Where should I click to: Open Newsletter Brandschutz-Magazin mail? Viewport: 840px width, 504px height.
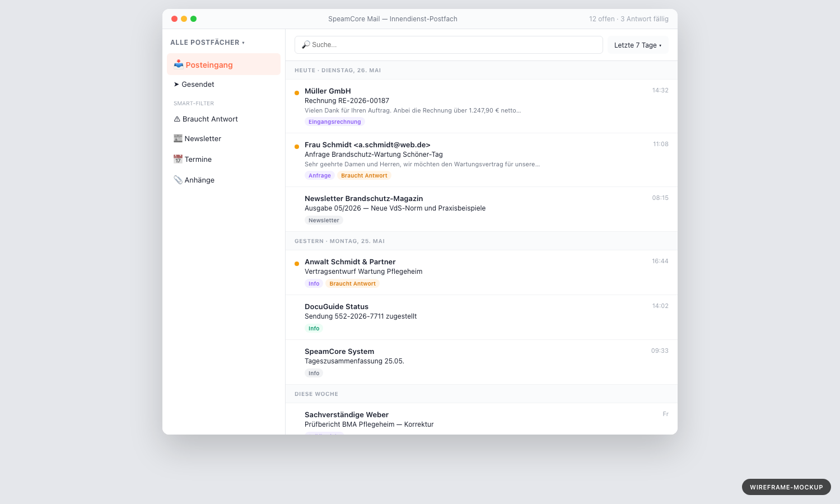[x=482, y=209]
